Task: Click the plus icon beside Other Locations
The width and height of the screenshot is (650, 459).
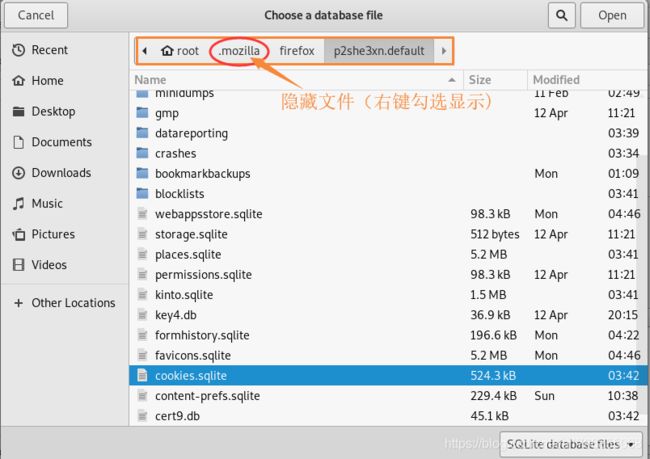Action: click(x=18, y=303)
